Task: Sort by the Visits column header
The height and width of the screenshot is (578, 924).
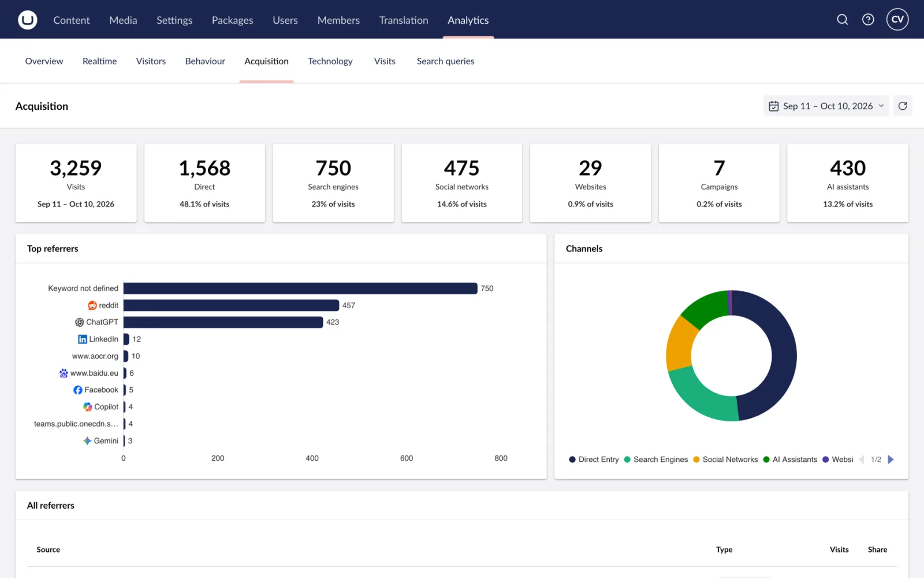Action: (x=839, y=550)
